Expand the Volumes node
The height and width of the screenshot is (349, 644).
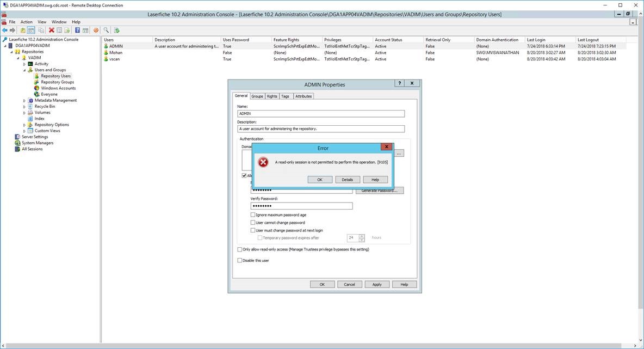point(24,113)
